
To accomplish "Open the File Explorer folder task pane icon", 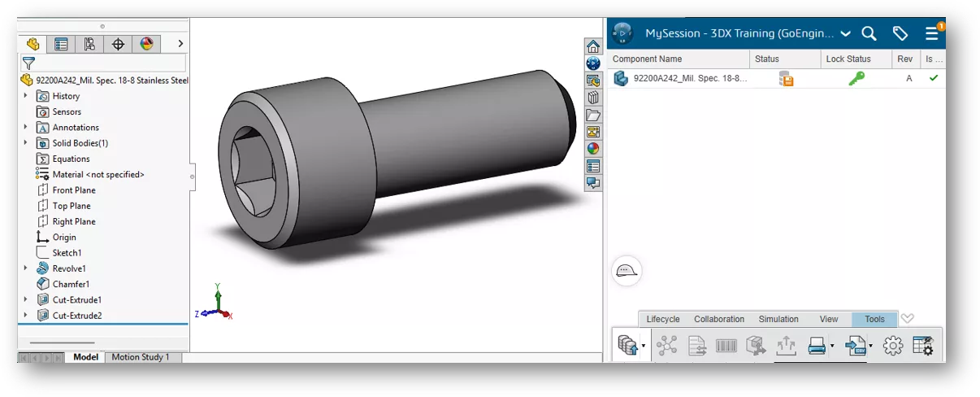I will (x=593, y=115).
